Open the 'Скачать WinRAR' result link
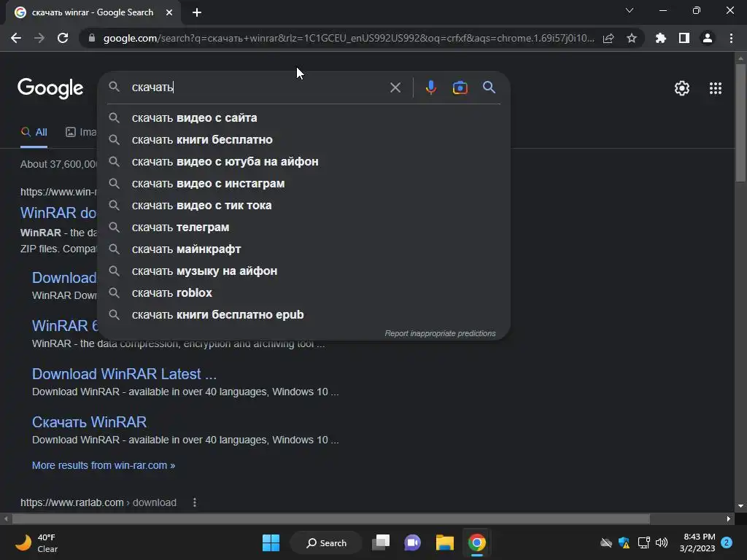Image resolution: width=747 pixels, height=560 pixels. pos(89,422)
